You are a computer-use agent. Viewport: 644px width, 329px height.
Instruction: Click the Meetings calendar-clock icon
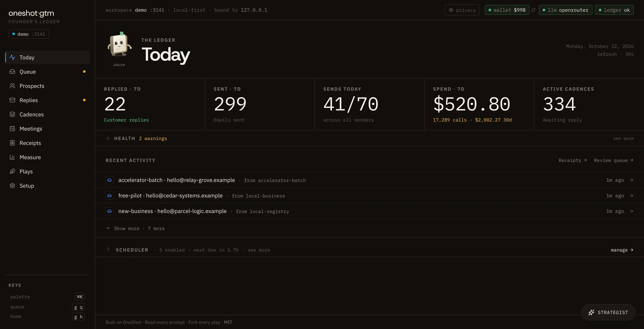[12, 128]
